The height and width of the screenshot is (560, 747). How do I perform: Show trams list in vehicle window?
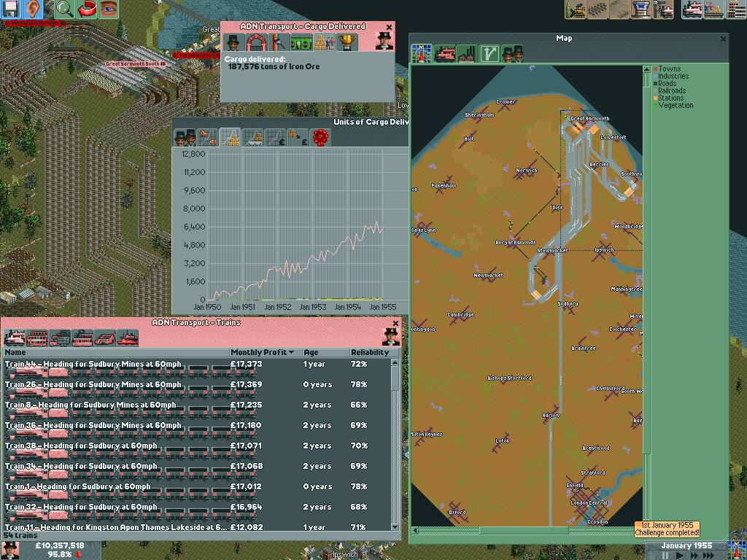82,338
